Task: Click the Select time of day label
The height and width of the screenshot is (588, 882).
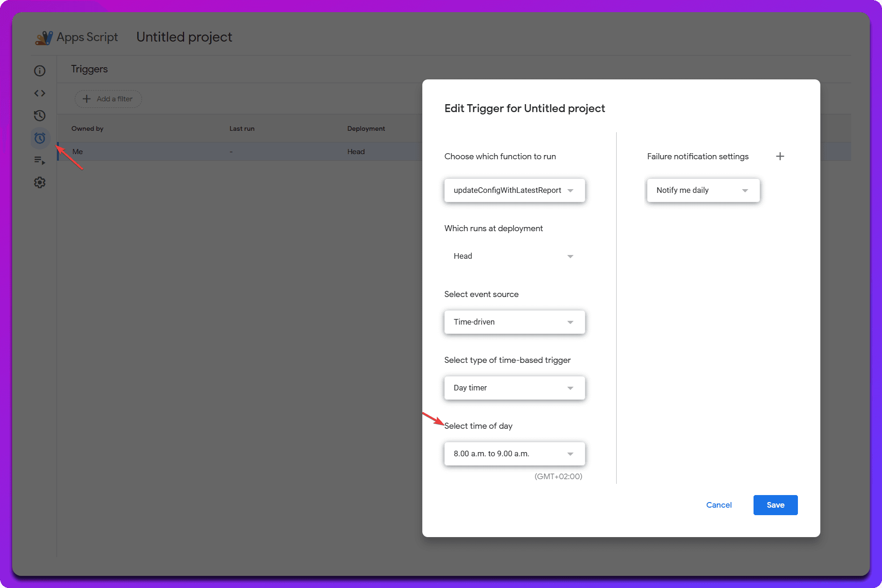Action: pos(478,426)
